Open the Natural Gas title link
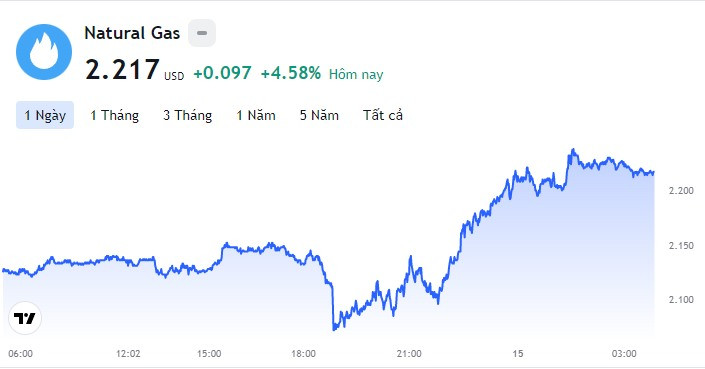 point(132,33)
